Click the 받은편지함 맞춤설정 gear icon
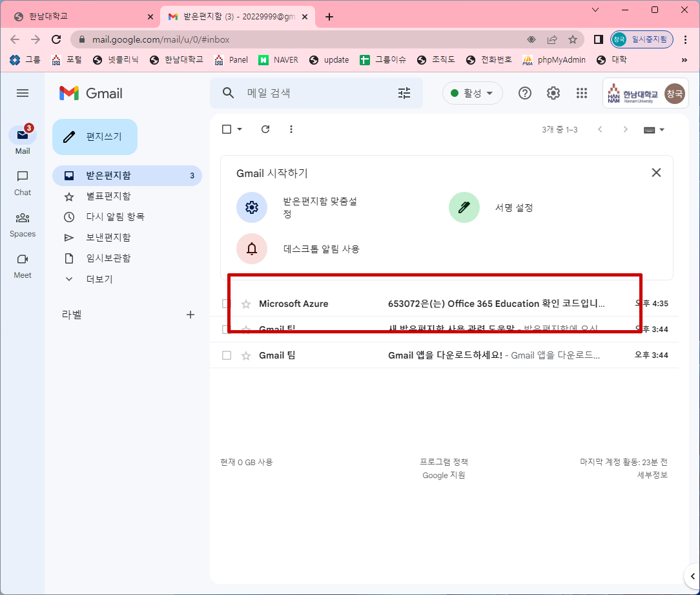The image size is (700, 595). (252, 207)
